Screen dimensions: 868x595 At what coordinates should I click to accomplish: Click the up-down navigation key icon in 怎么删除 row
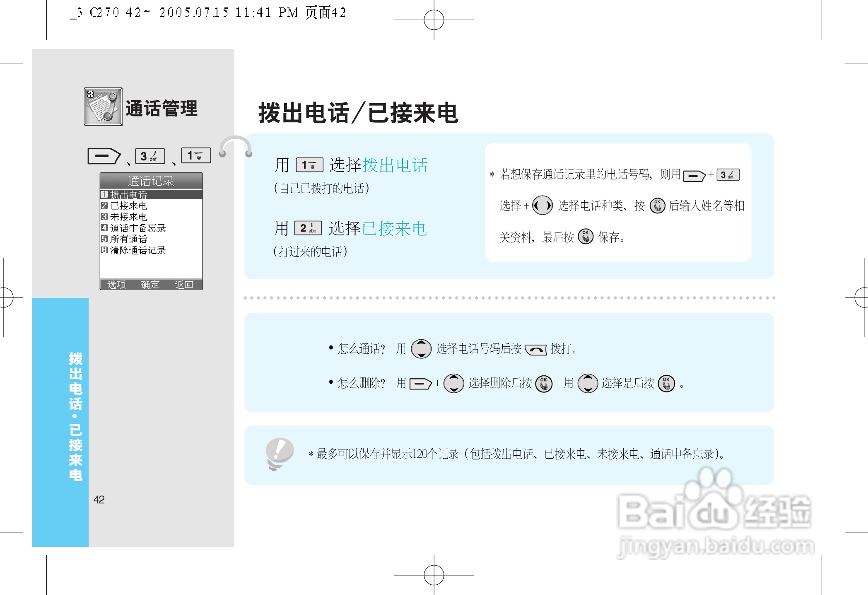454,383
